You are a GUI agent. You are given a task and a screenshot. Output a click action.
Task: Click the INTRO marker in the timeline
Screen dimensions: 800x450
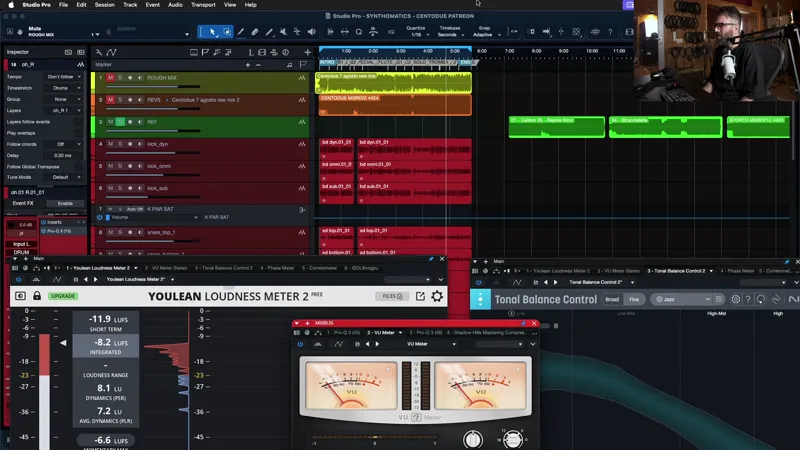point(328,62)
